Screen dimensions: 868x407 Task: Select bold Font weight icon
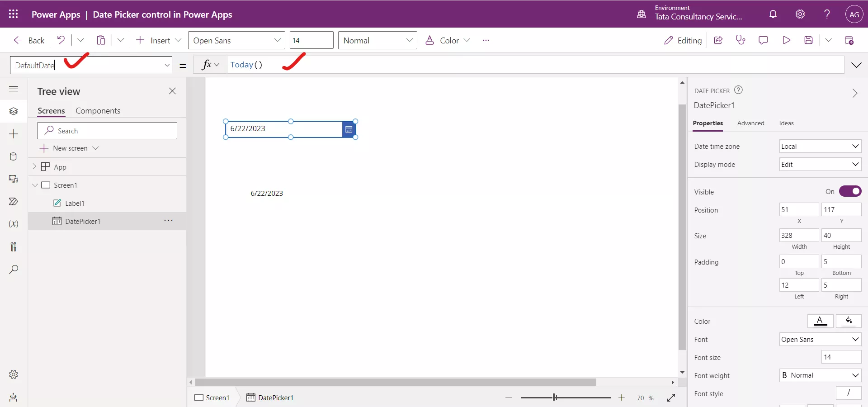coord(786,375)
